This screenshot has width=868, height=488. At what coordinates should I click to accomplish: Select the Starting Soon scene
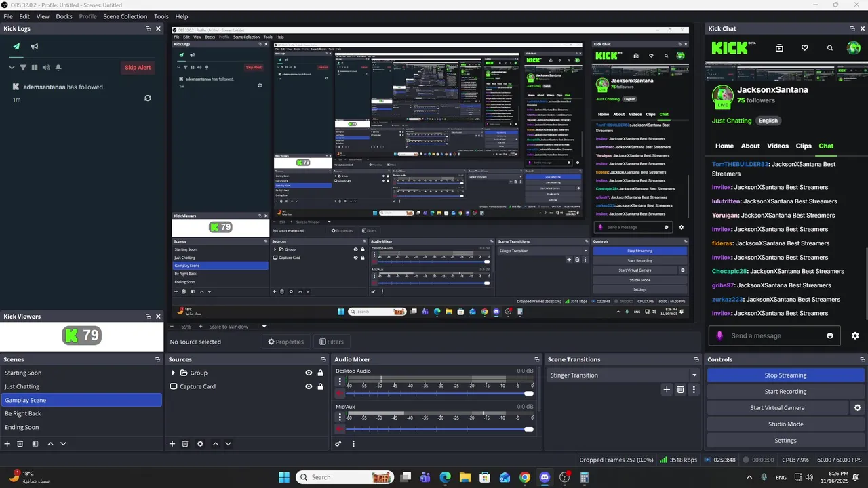point(81,373)
